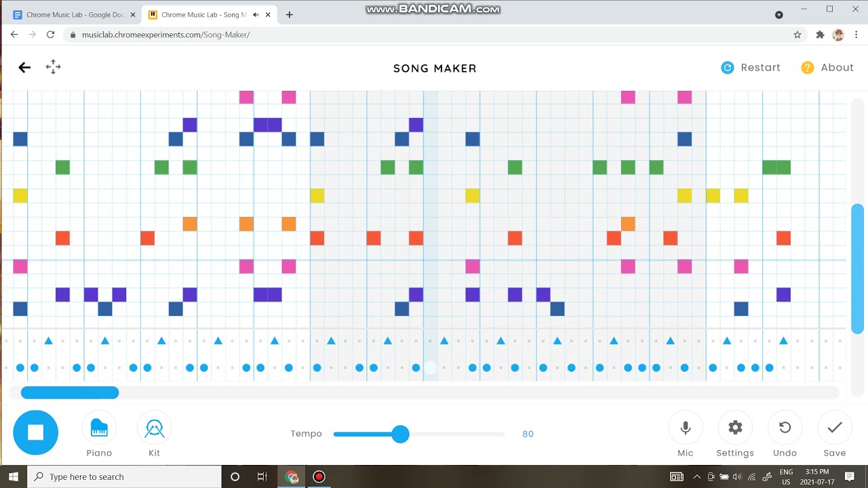Open the About info
This screenshot has height=488, width=868.
[827, 68]
